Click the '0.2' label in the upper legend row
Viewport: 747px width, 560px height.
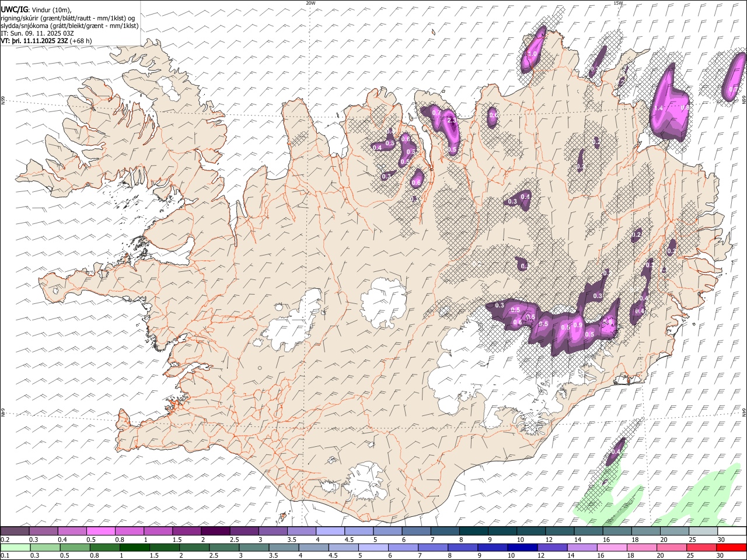tap(5, 540)
